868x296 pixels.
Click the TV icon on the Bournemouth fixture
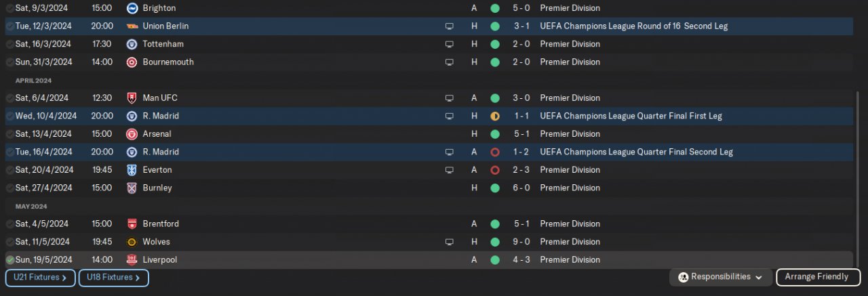coord(448,62)
